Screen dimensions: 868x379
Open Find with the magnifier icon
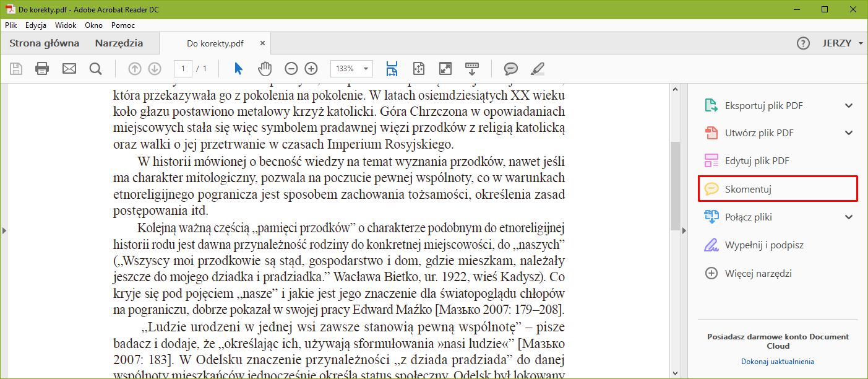pyautogui.click(x=95, y=68)
